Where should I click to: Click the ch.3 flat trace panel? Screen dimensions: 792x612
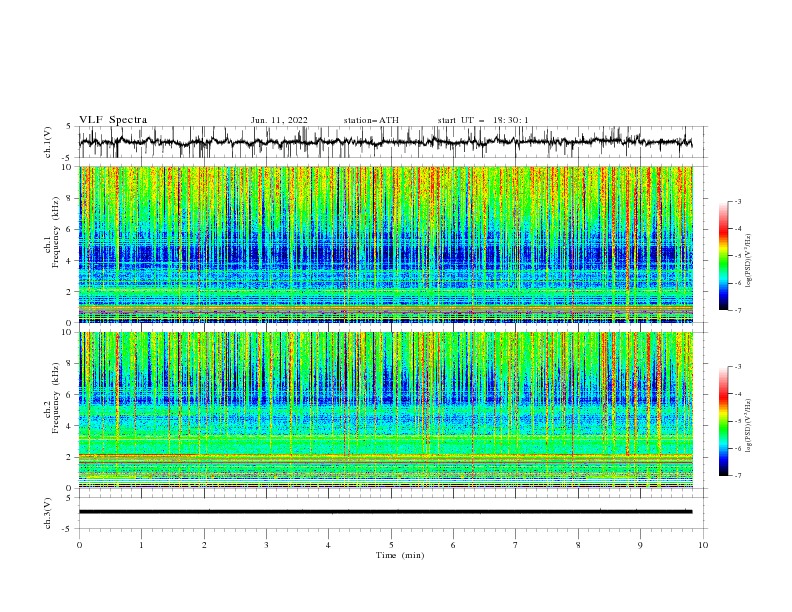coord(393,513)
